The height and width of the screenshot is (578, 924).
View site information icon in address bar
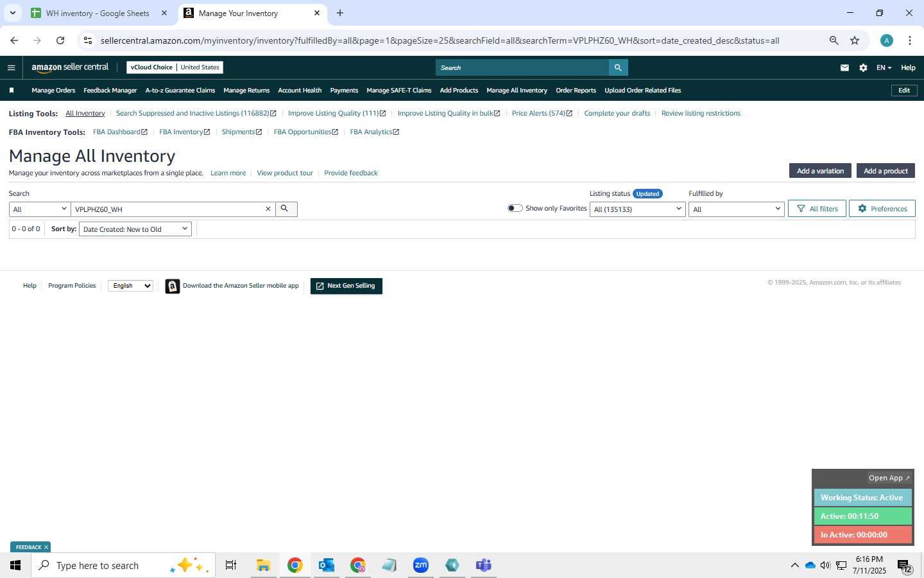click(x=88, y=40)
